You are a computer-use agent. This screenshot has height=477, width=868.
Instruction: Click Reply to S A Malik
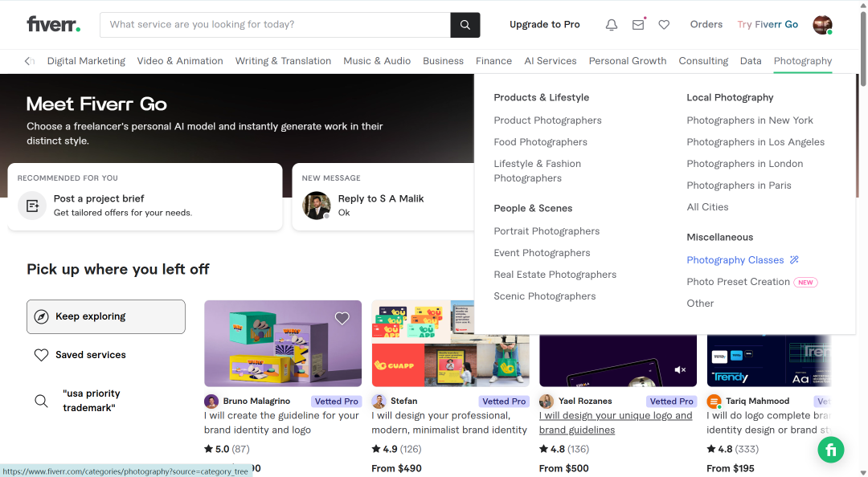click(x=381, y=198)
